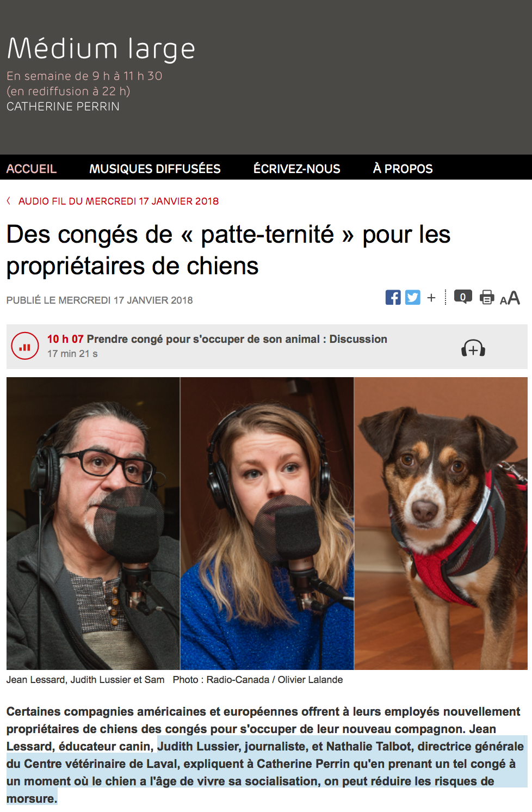The height and width of the screenshot is (812, 532).
Task: Open comments bubble showing 0
Action: [463, 297]
